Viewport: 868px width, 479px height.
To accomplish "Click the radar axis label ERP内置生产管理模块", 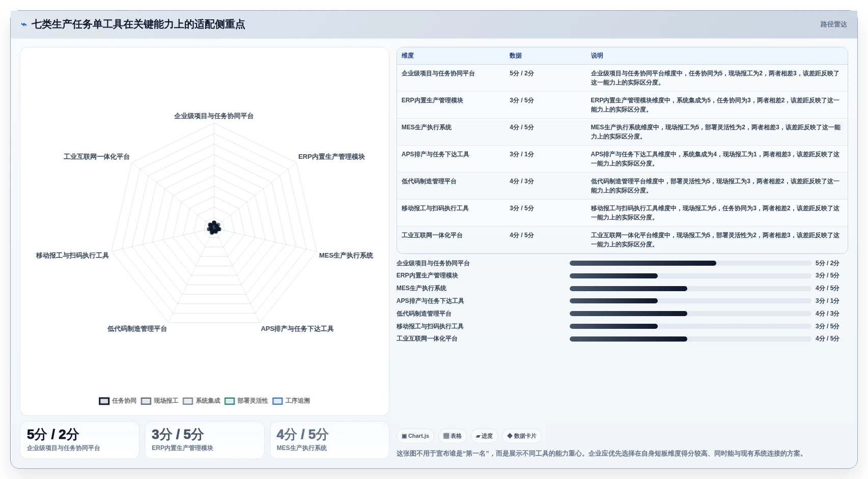I will click(331, 157).
